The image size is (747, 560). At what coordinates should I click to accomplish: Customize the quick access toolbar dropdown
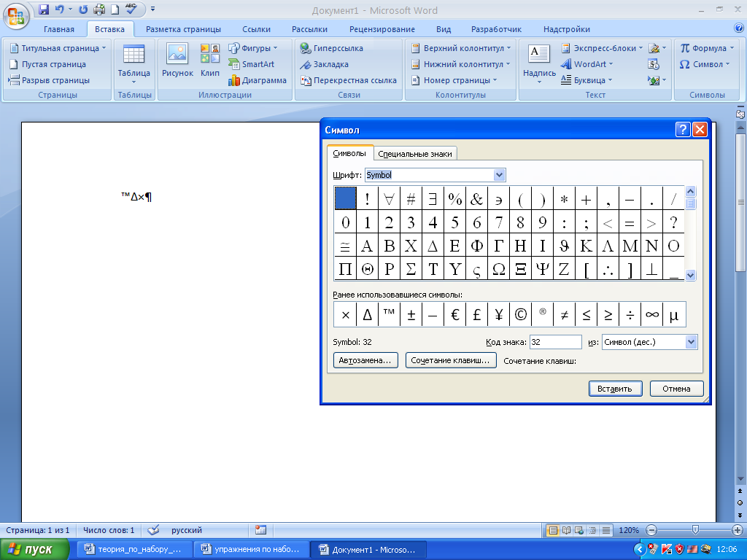click(153, 9)
